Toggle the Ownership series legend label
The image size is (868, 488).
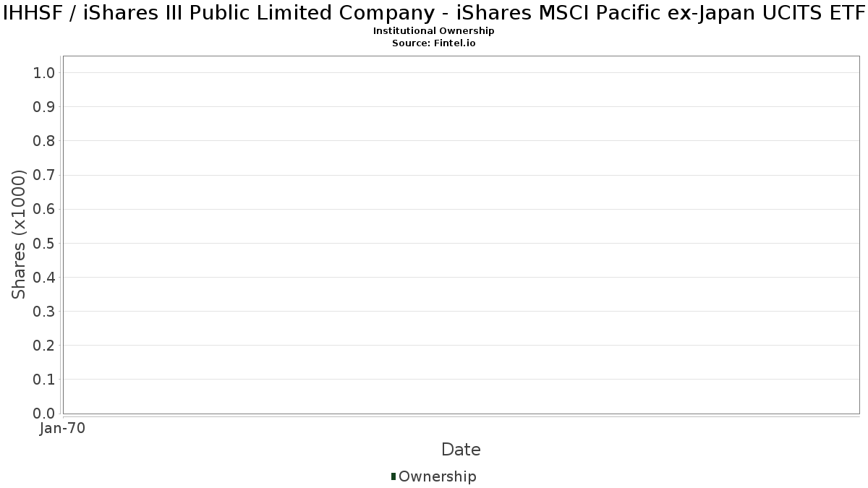(x=437, y=476)
